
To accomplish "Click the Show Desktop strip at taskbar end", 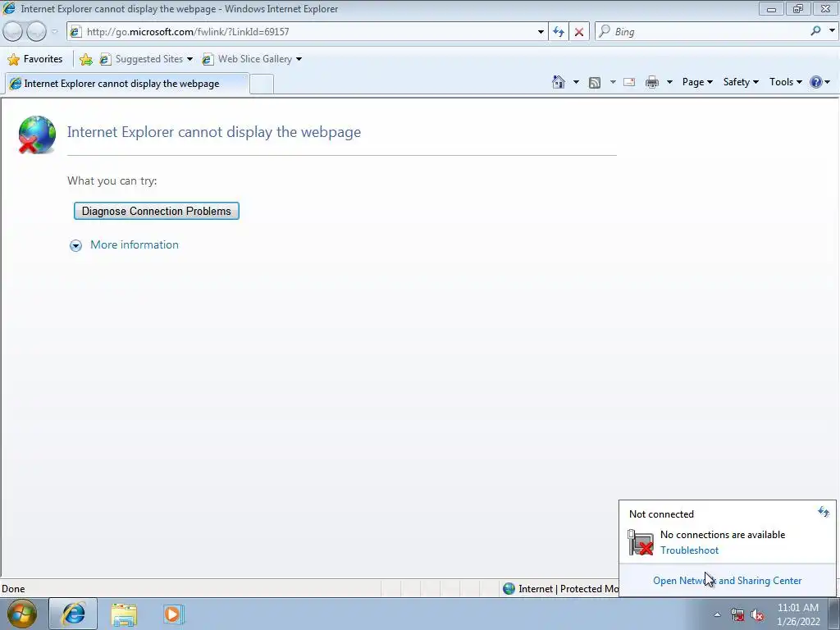I will click(833, 614).
